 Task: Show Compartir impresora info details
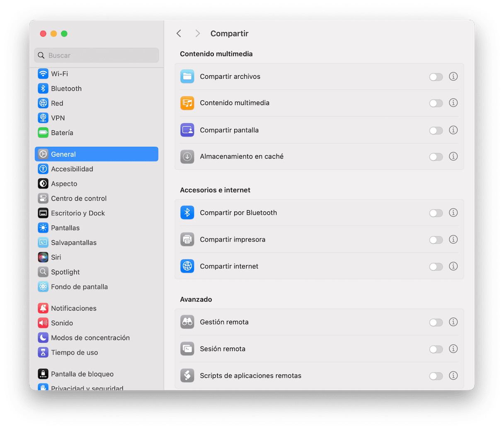(453, 239)
